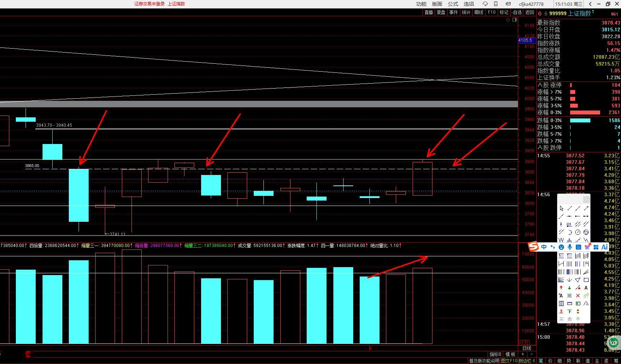Click the 直播 toolbar button
This screenshot has height=364, width=621.
click(x=429, y=12)
